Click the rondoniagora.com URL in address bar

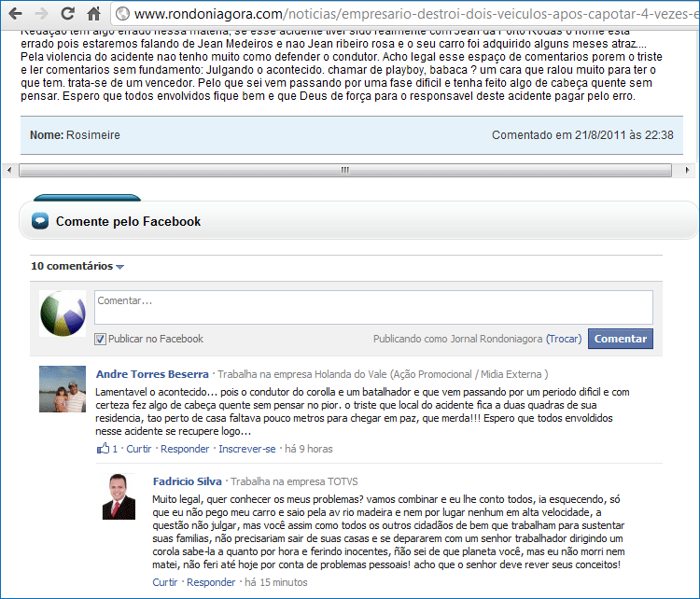[x=415, y=14]
